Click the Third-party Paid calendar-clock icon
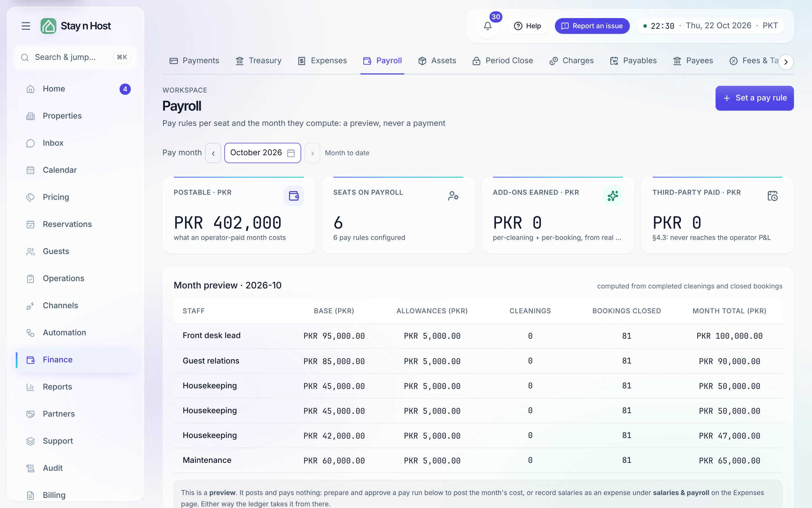This screenshot has width=812, height=508. tap(773, 196)
